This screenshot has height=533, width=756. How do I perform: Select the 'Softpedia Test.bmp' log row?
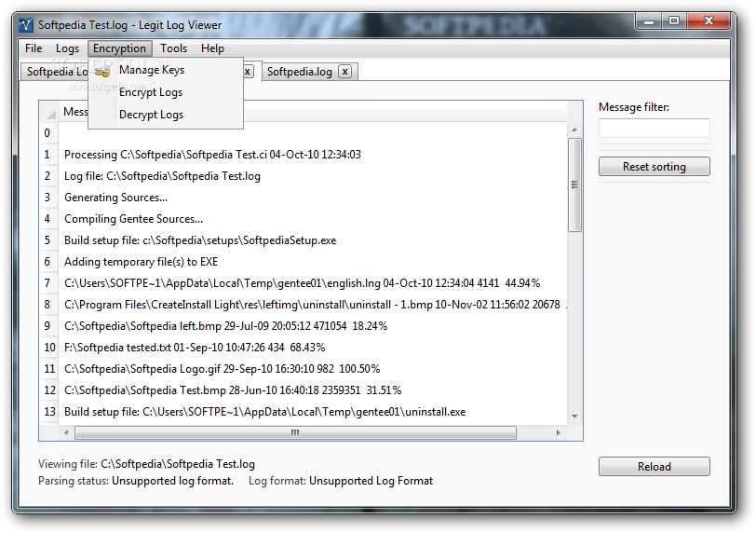point(313,390)
